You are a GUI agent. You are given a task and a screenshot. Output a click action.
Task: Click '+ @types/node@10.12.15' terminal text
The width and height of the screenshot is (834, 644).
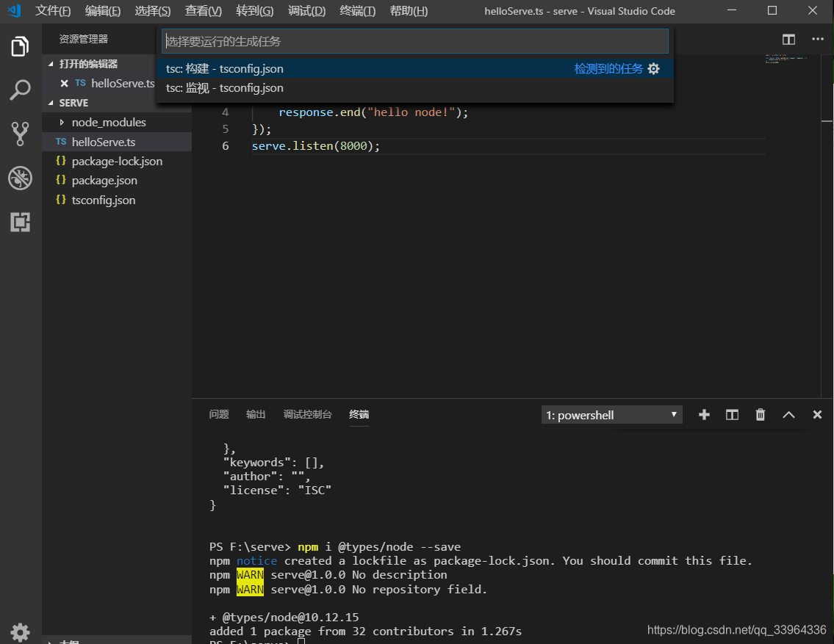(284, 617)
